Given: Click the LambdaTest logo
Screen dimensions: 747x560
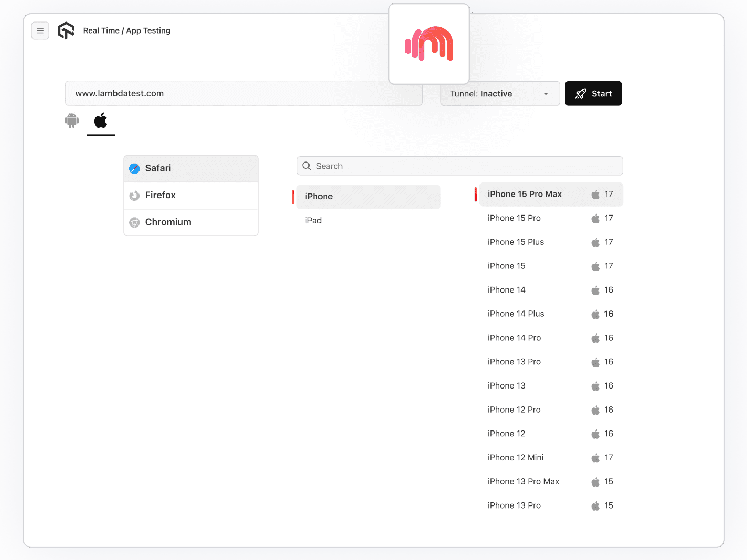Looking at the screenshot, I should 66,30.
